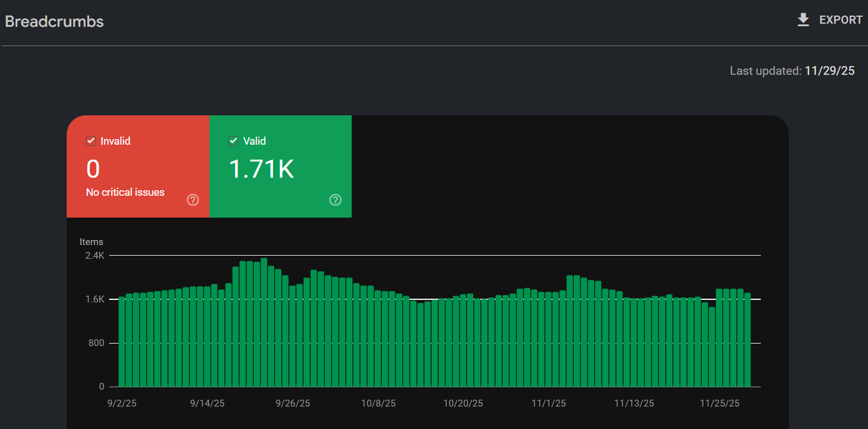Click the first green bar on the chart

coord(122,343)
